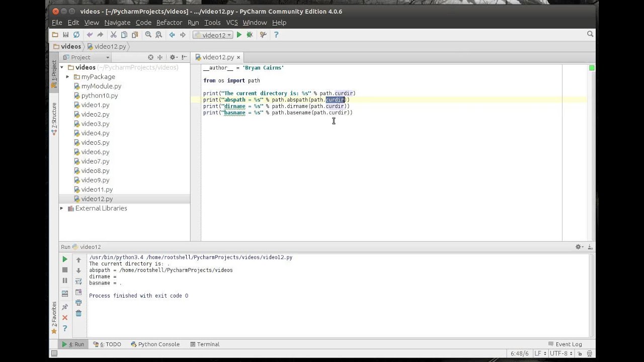Toggle scroll to end in Run console

tap(78, 292)
